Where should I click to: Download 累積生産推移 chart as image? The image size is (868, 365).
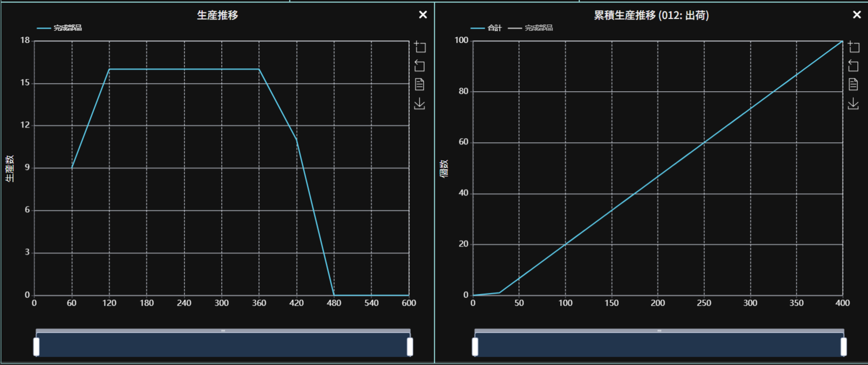pos(853,103)
